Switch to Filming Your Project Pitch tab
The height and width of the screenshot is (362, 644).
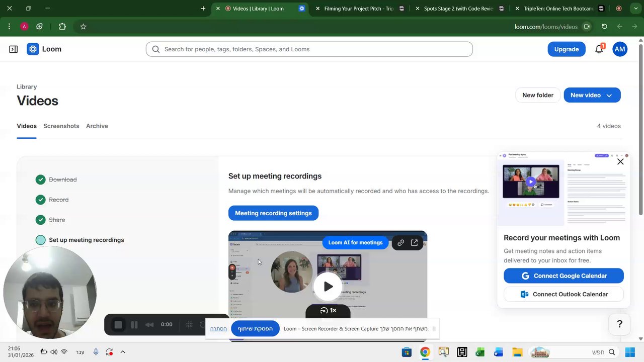pos(359,9)
